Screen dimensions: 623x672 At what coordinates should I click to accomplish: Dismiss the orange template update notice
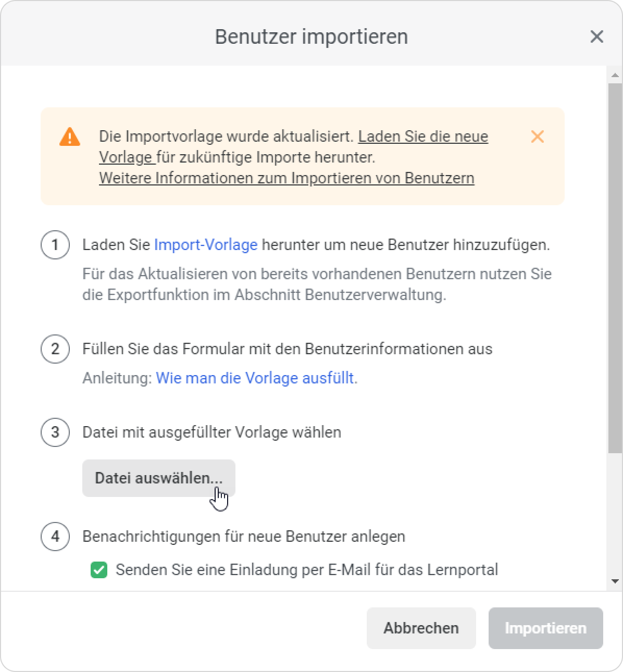537,136
